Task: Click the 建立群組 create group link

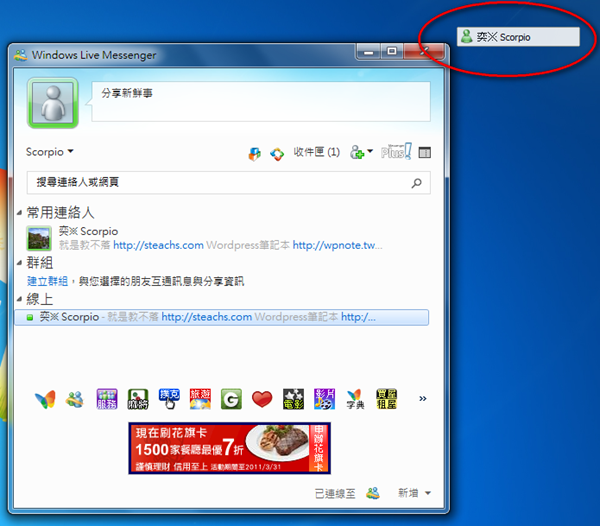Action: pyautogui.click(x=47, y=282)
